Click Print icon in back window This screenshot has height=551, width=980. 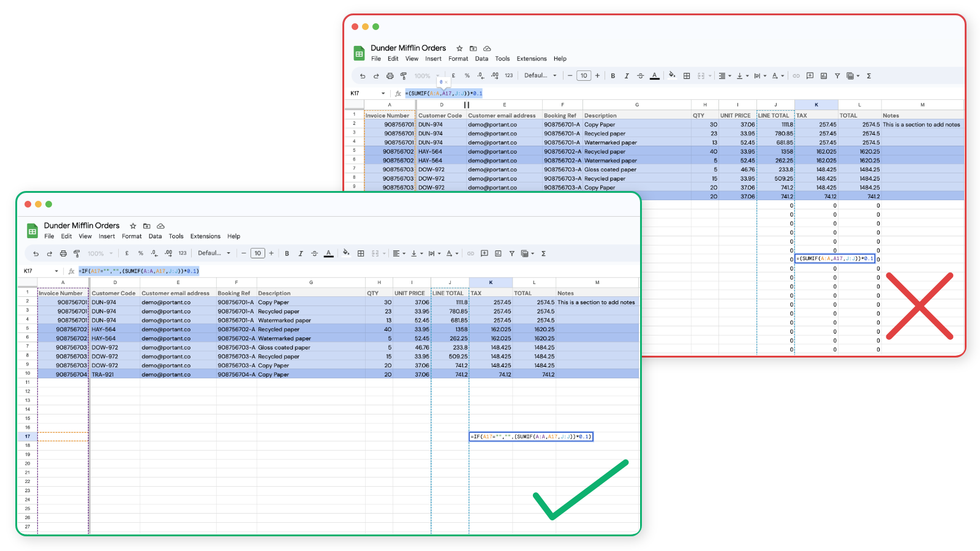[390, 76]
